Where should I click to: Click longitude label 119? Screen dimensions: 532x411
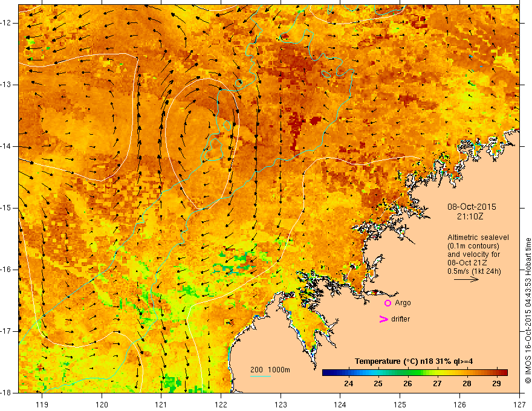pos(42,404)
